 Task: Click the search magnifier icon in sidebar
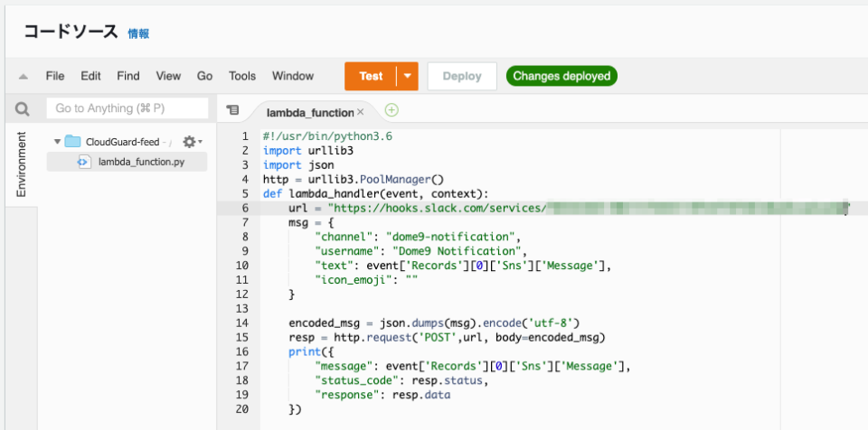coord(22,109)
